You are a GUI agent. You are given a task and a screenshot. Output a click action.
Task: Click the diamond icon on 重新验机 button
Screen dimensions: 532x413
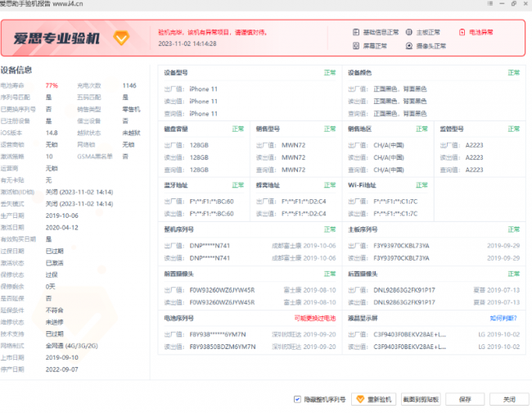pyautogui.click(x=360, y=399)
